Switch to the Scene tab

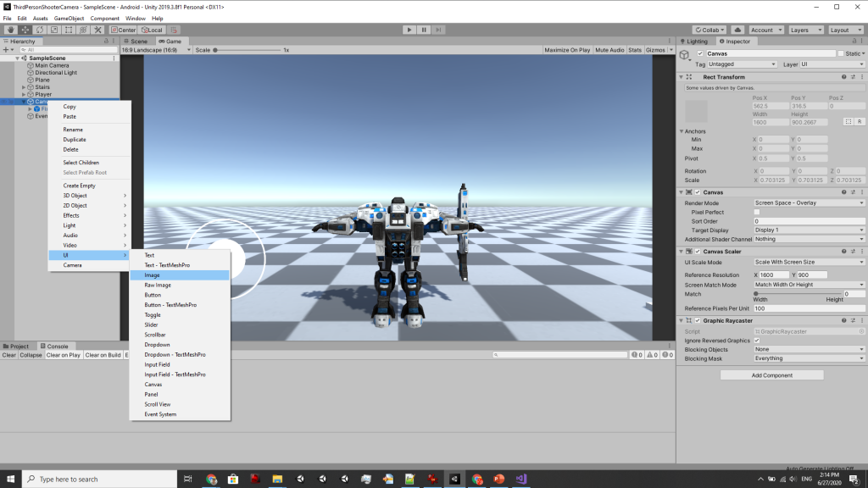pos(136,42)
